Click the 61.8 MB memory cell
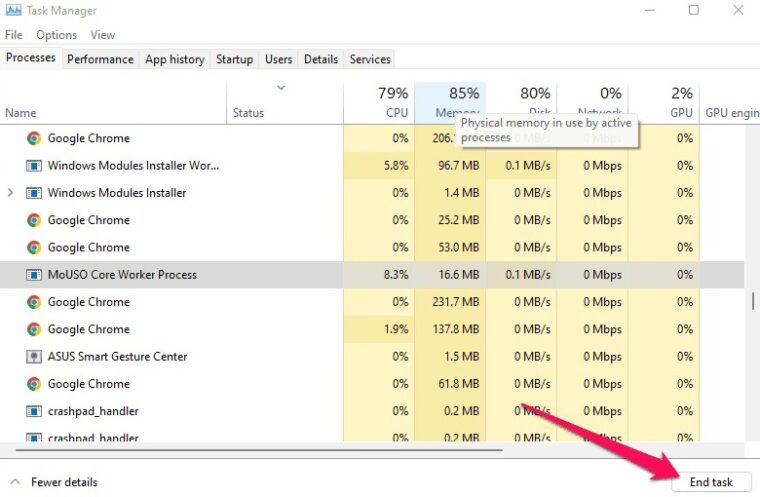The height and width of the screenshot is (497, 760). click(x=450, y=384)
